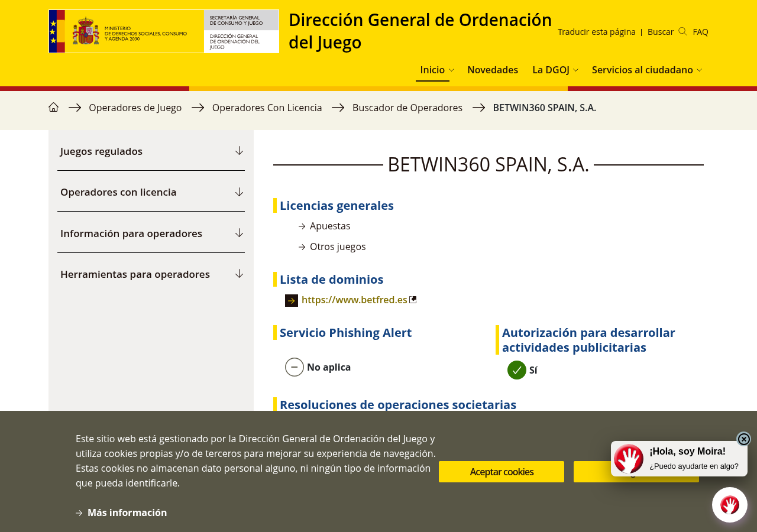Image resolution: width=757 pixels, height=532 pixels.
Task: Open the FAQ link
Action: point(700,32)
